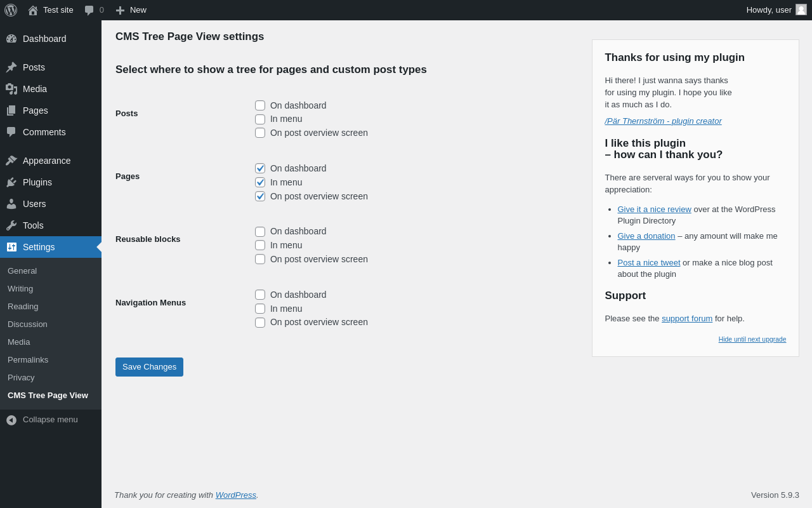Screen dimensions: 812x508
Task: Open Tools label in the sidebar
Action: [x=33, y=225]
